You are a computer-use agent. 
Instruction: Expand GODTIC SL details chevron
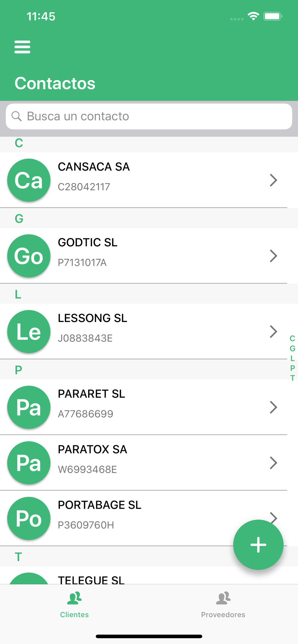click(273, 256)
